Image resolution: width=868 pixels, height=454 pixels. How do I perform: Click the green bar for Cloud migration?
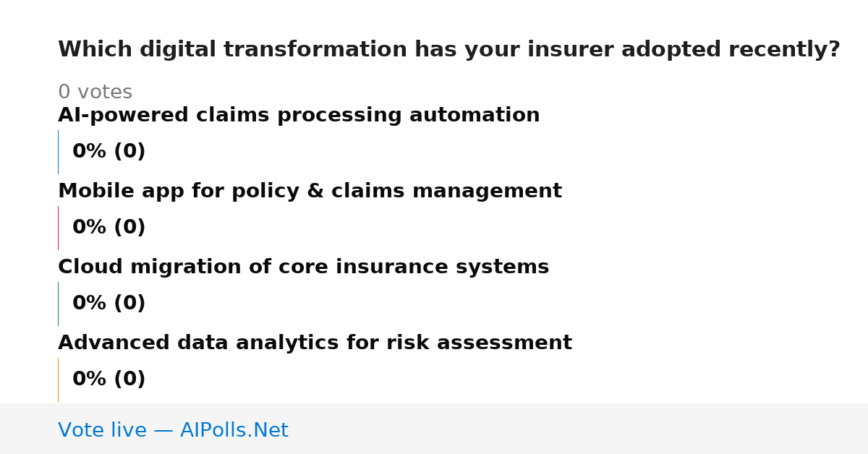tap(58, 304)
